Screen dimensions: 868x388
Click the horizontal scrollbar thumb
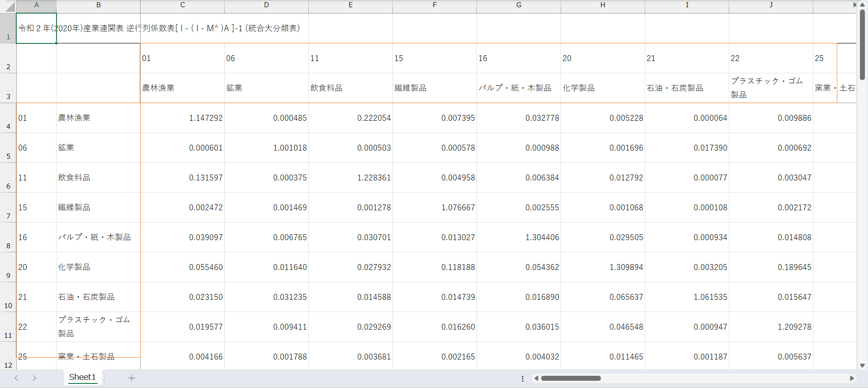pyautogui.click(x=571, y=378)
